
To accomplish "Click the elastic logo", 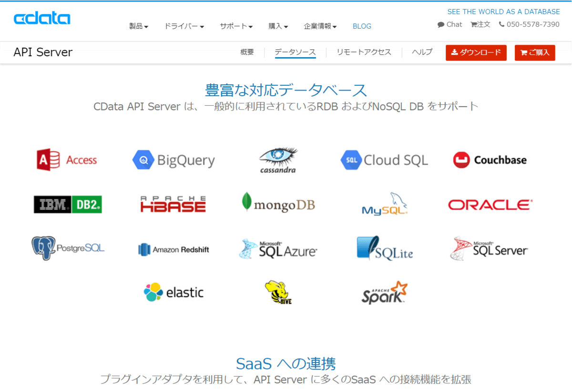I will coord(174,292).
